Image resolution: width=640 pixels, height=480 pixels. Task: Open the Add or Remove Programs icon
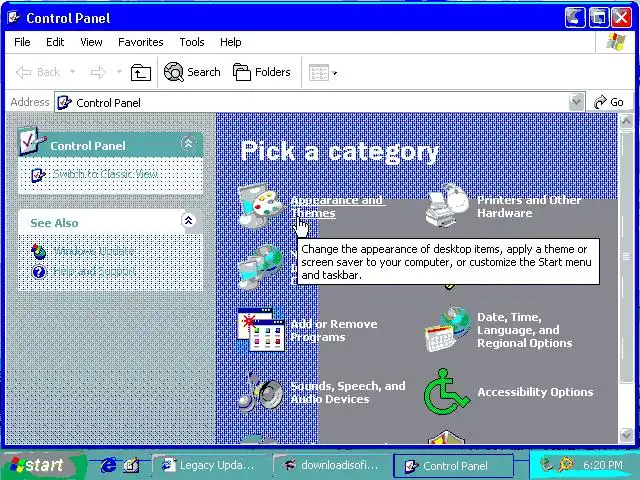261,330
